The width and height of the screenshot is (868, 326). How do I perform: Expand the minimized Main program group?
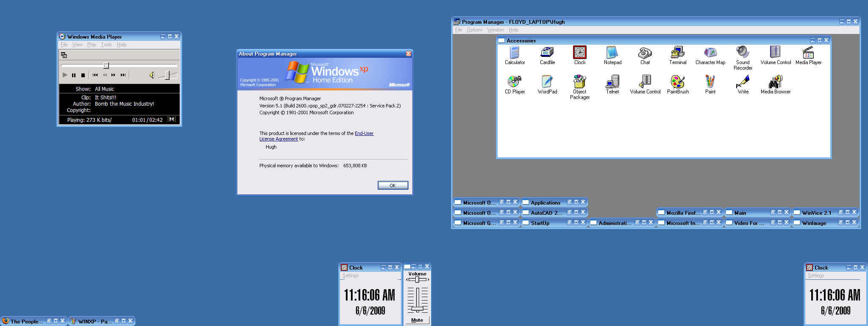point(740,213)
